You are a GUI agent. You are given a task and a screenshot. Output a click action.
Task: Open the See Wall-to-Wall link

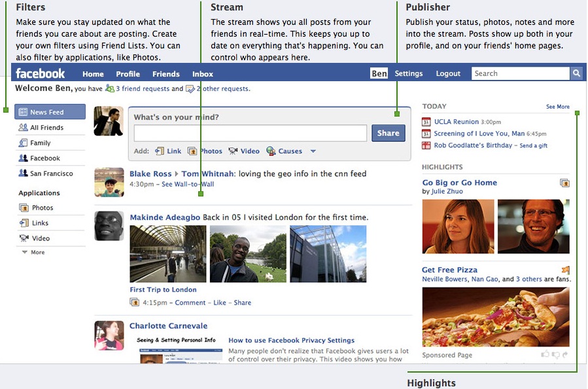pyautogui.click(x=188, y=184)
